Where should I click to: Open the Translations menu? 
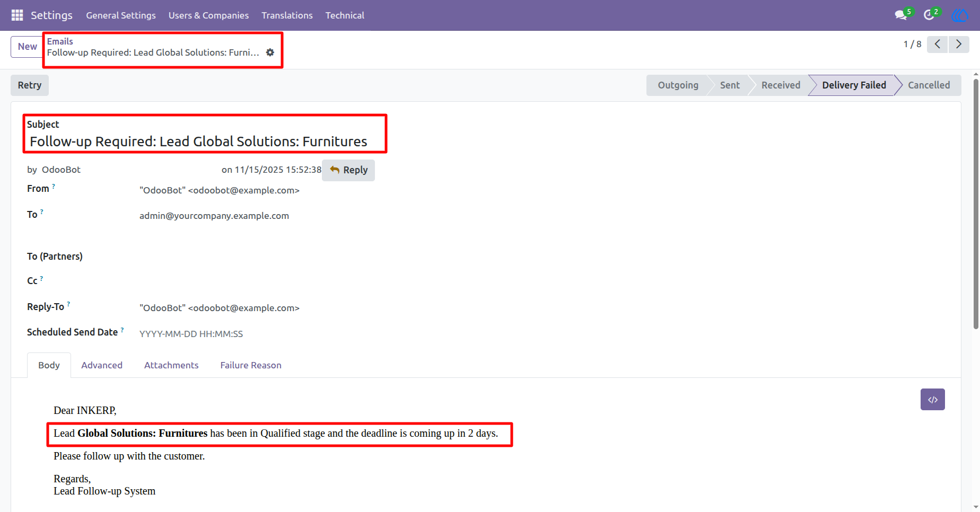[287, 15]
